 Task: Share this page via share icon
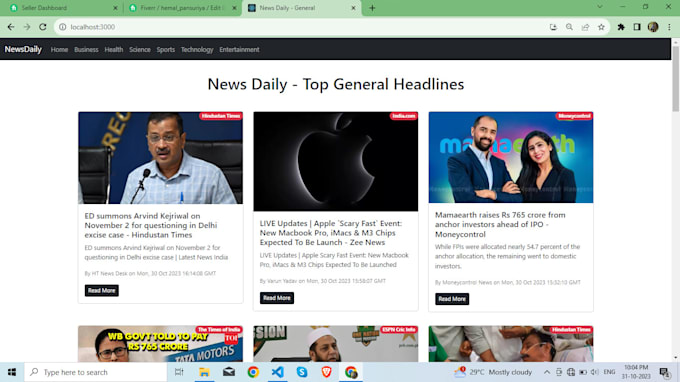click(x=585, y=27)
